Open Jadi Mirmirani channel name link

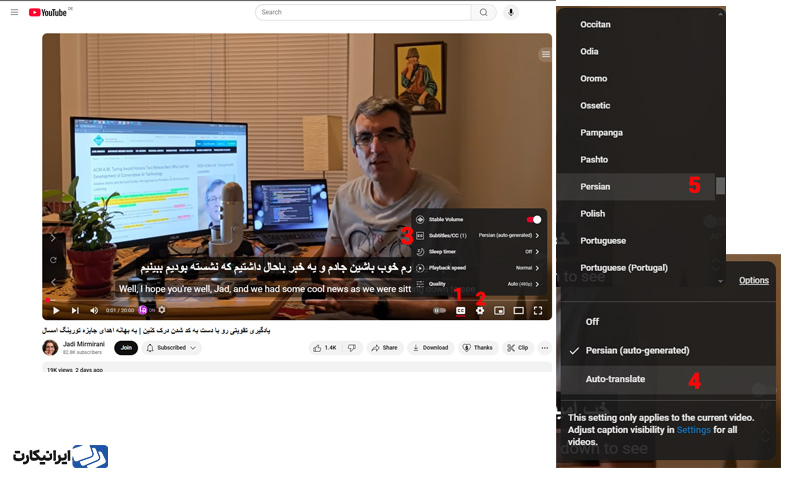(x=84, y=344)
